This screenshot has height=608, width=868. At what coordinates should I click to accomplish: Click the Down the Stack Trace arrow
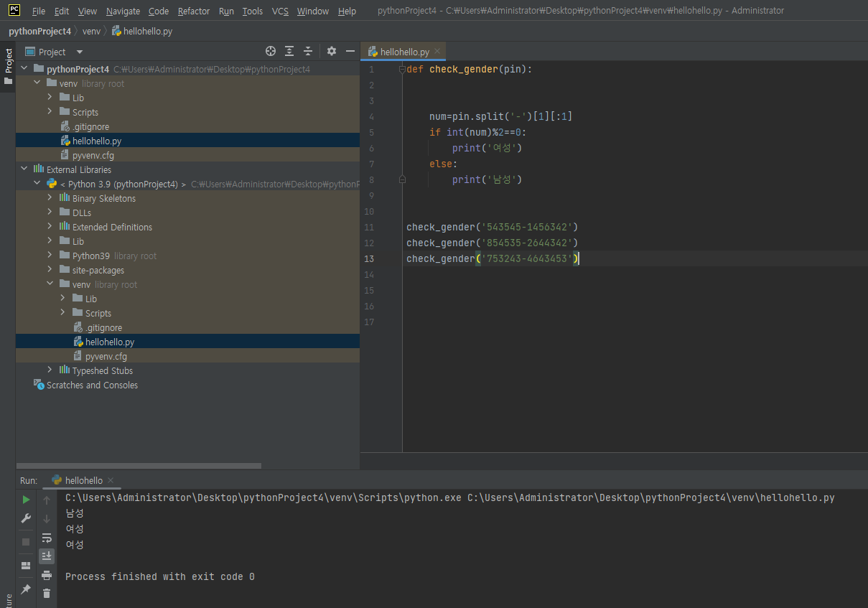(47, 518)
